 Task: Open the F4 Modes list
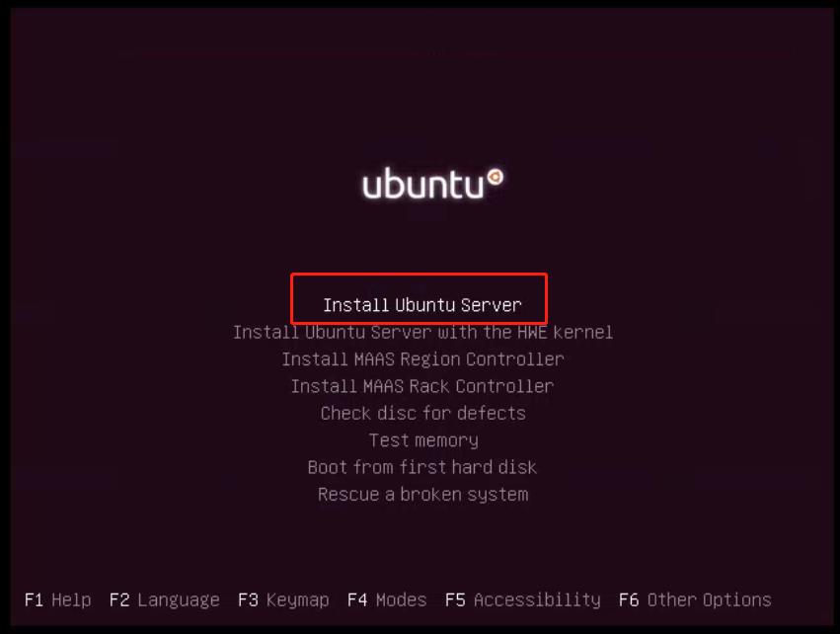pyautogui.click(x=387, y=599)
